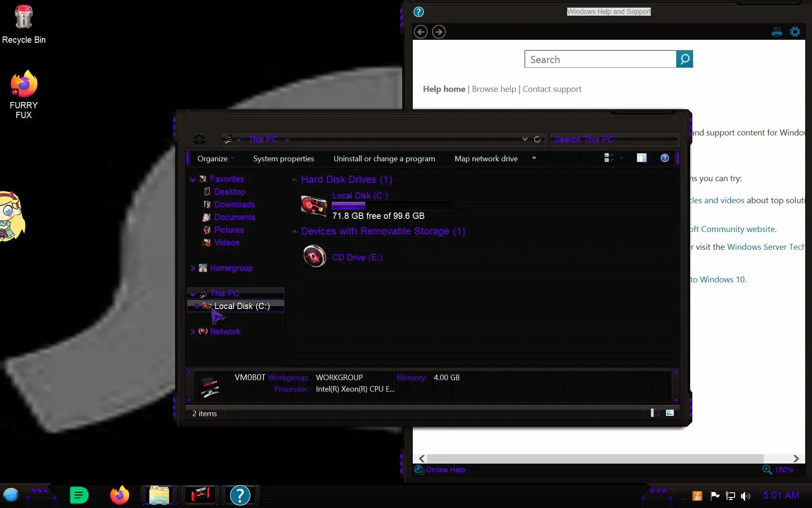
Task: Open Firefox from the taskbar
Action: [119, 495]
